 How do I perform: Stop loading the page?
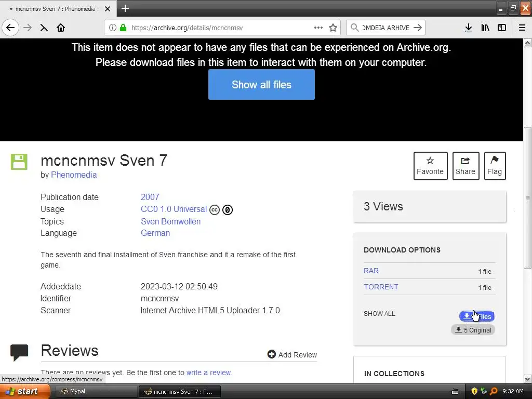click(x=44, y=28)
